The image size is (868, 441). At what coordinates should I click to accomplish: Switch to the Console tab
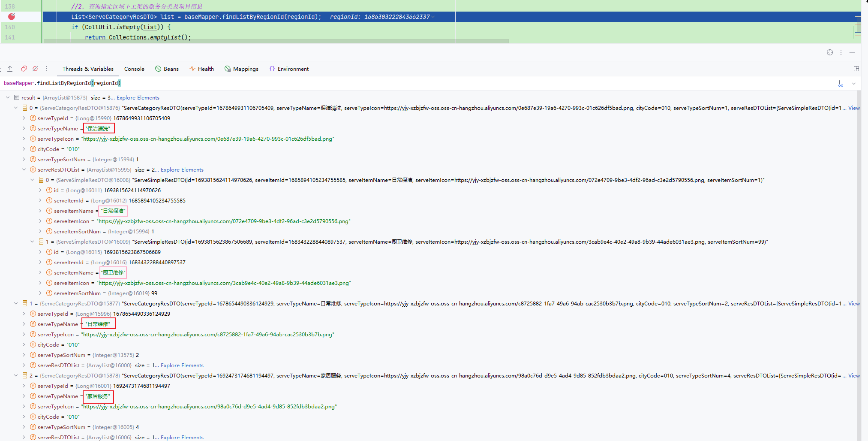[134, 69]
